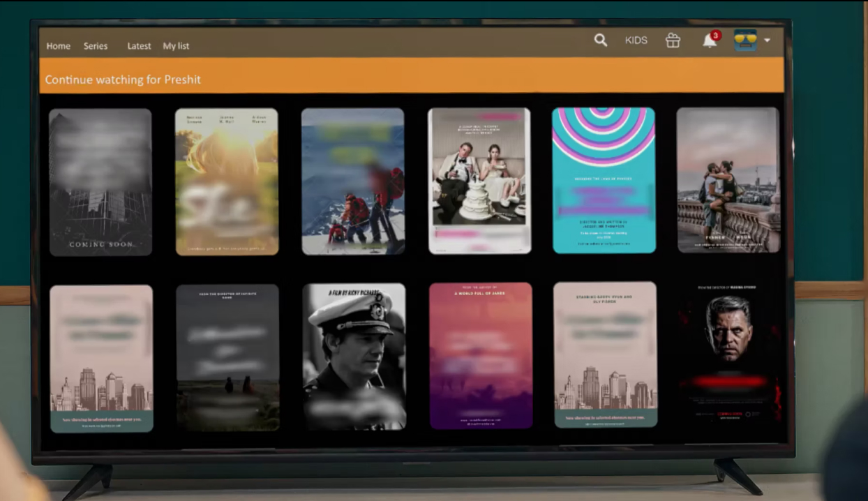Screen dimensions: 868x501
Task: Expand the profile dropdown arrow
Action: [768, 40]
